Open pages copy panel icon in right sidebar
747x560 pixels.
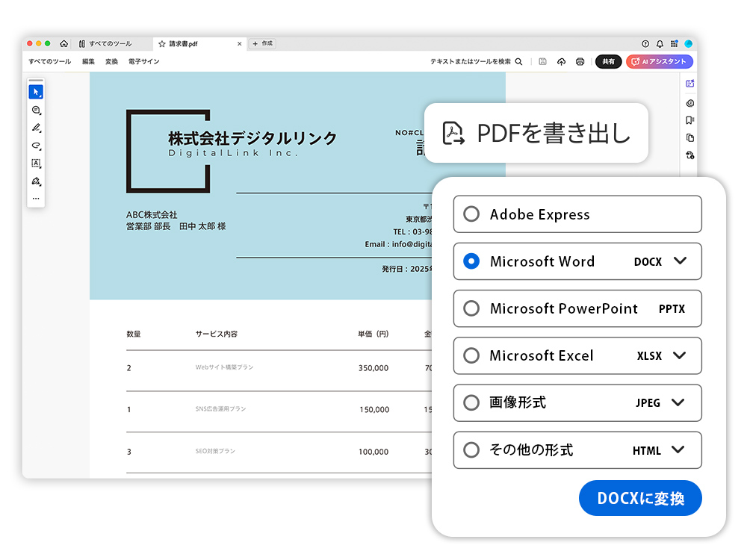tap(689, 137)
